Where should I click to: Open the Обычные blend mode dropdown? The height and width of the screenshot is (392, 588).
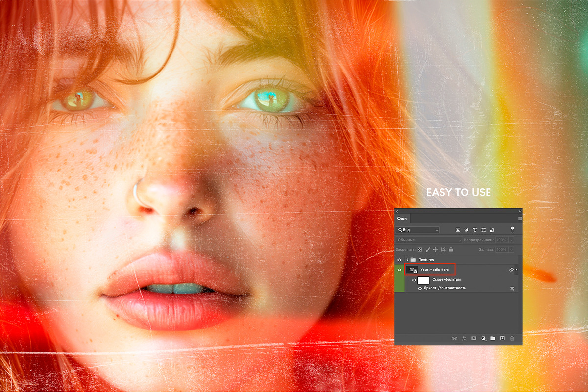[429, 240]
